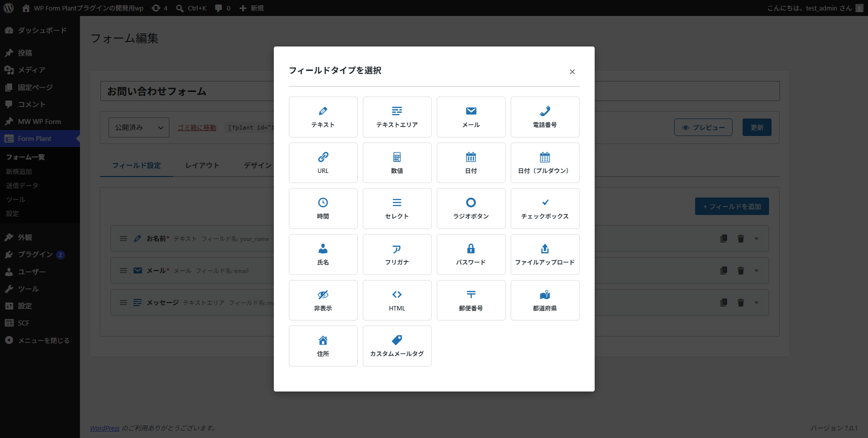Pick the チェックボックス field type

(x=545, y=208)
